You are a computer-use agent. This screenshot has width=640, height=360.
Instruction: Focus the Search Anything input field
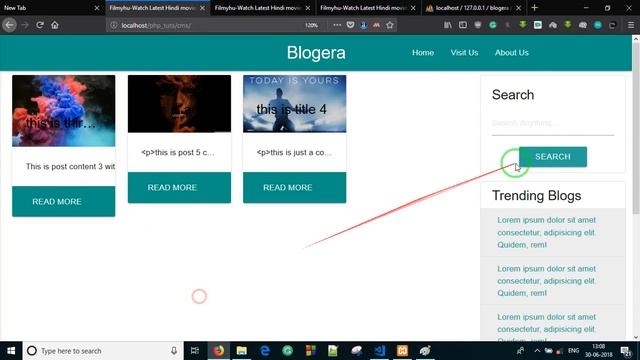tap(553, 124)
